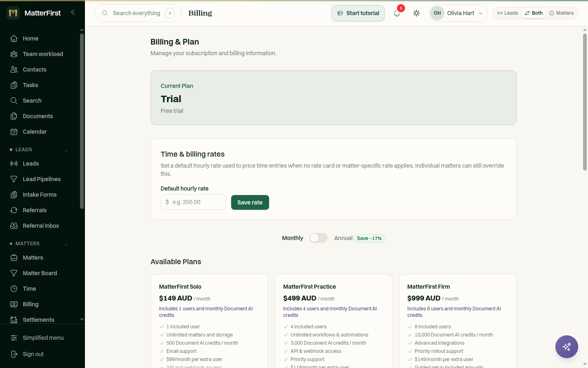Image resolution: width=588 pixels, height=368 pixels.
Task: Select Team workload menu item
Action: [x=39, y=54]
